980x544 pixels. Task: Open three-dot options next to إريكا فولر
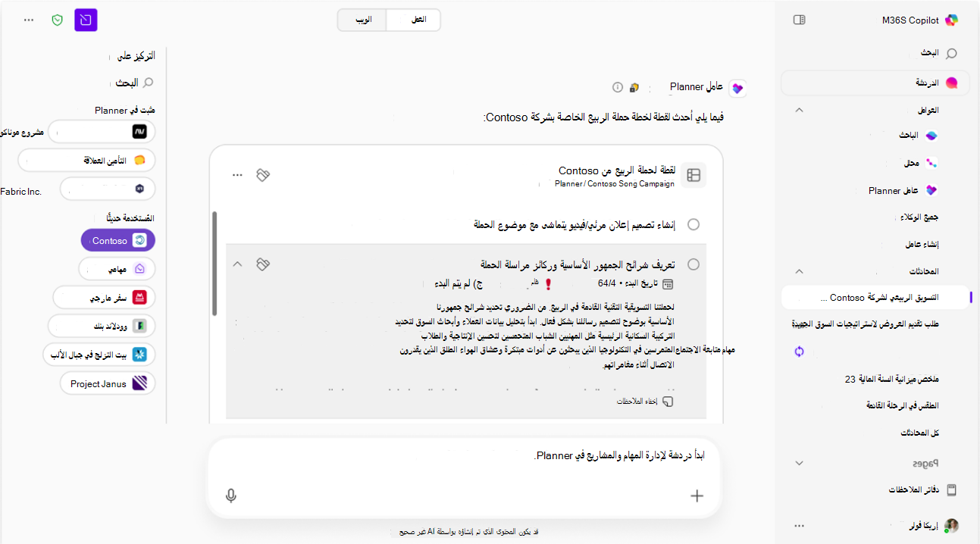click(799, 525)
